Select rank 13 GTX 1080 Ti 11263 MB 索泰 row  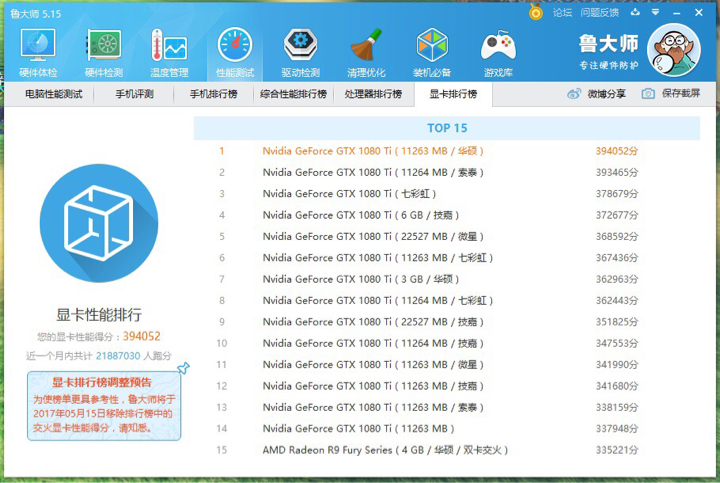pos(447,407)
